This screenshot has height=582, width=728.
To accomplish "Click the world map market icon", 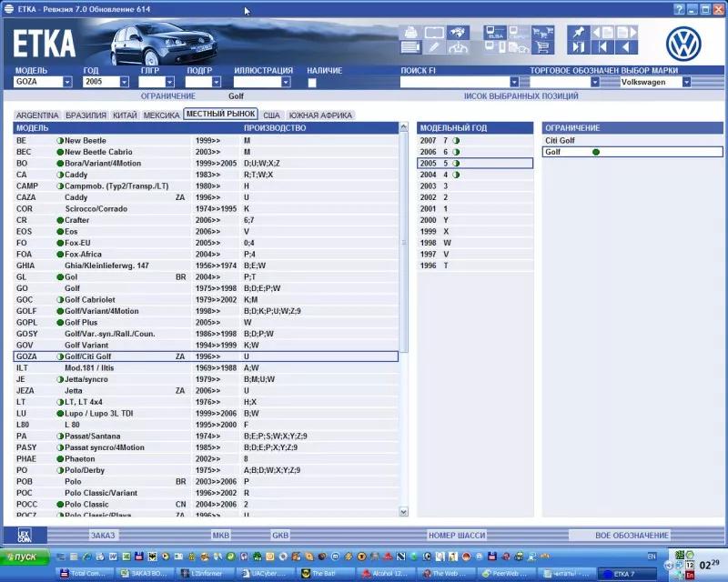I will pos(458,33).
